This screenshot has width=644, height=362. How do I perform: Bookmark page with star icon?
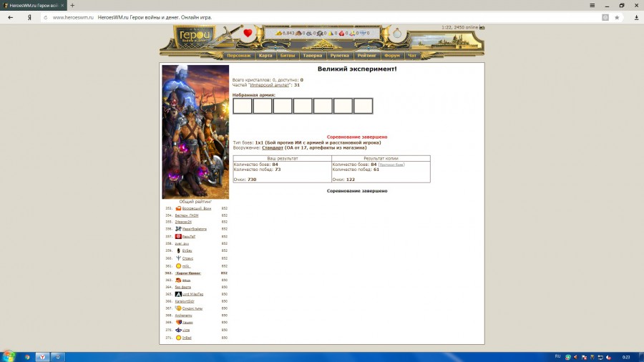617,17
